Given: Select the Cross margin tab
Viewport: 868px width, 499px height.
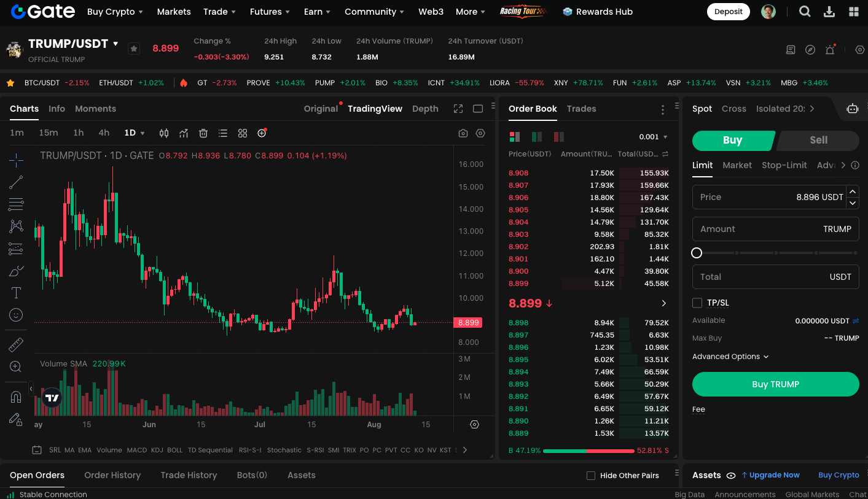Looking at the screenshot, I should click(x=734, y=109).
